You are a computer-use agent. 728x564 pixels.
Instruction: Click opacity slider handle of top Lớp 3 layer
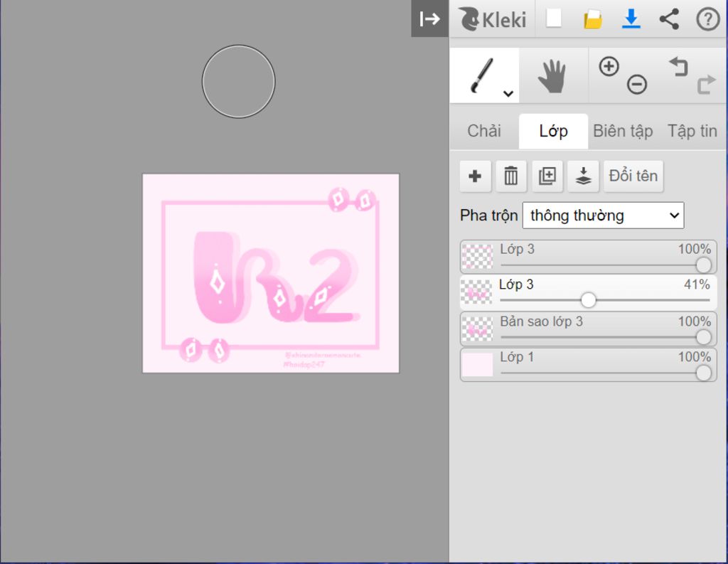tap(703, 265)
